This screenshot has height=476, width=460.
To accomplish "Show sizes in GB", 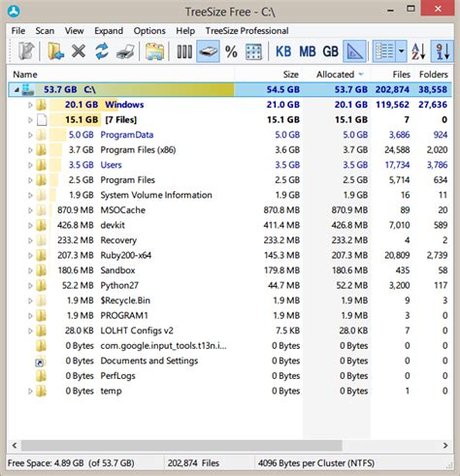I will click(331, 51).
